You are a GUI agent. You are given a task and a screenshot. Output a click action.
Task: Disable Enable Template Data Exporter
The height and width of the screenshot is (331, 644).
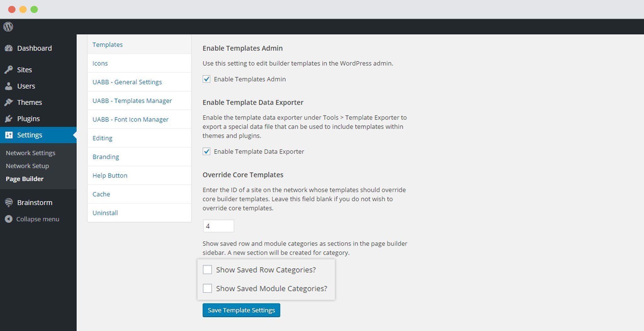tap(207, 151)
